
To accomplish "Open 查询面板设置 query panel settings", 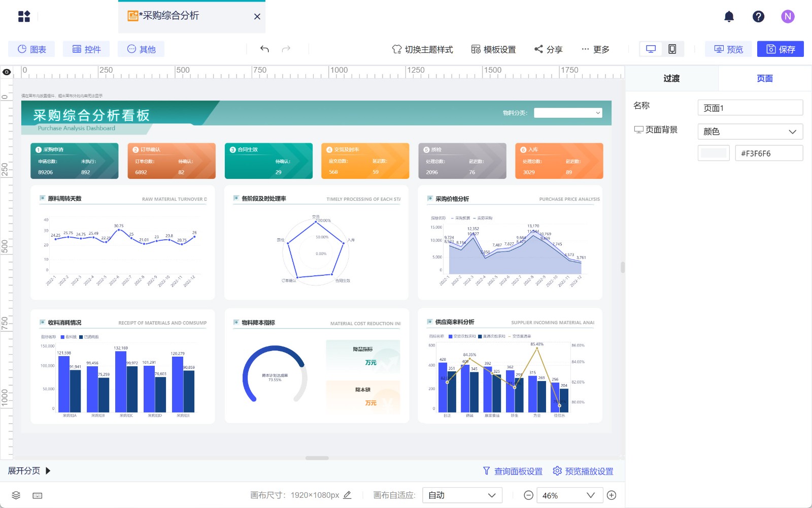I will coord(513,471).
